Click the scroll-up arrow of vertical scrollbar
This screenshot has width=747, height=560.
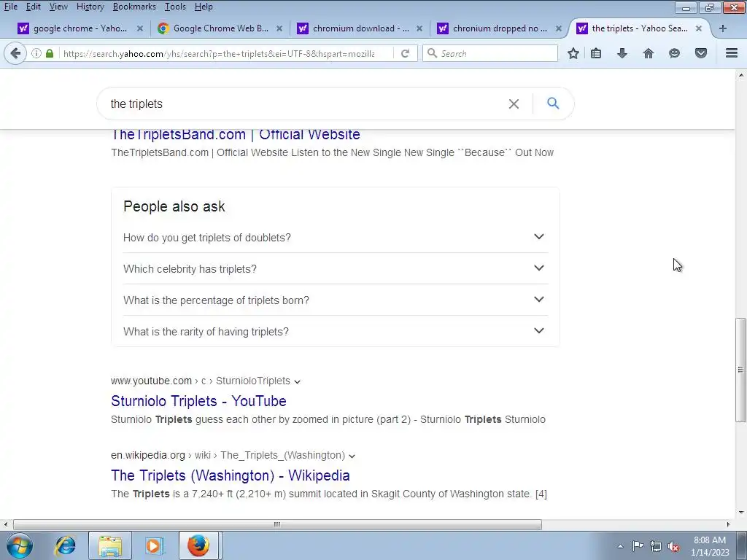pos(741,75)
